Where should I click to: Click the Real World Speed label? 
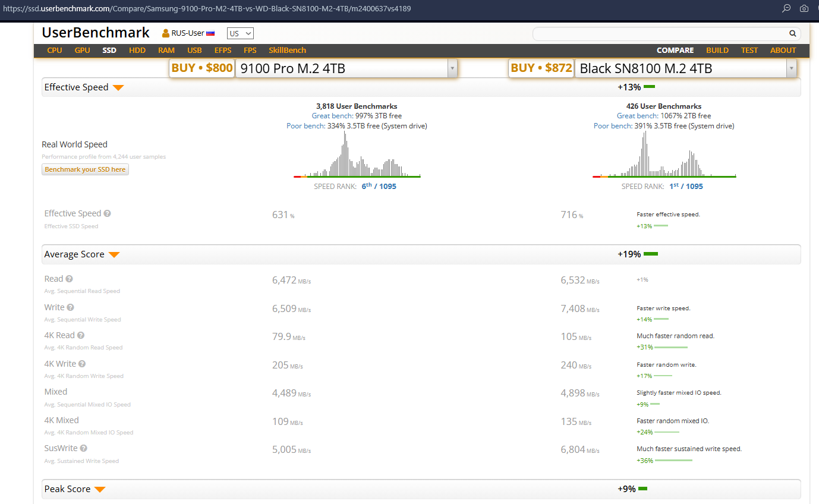[x=75, y=144]
